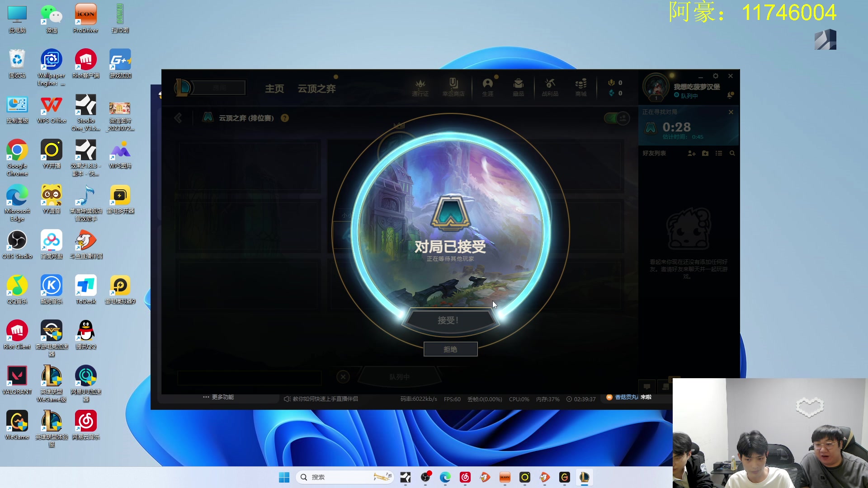Viewport: 868px width, 488px height.
Task: Open the 生涯 profile icon
Action: click(x=488, y=87)
